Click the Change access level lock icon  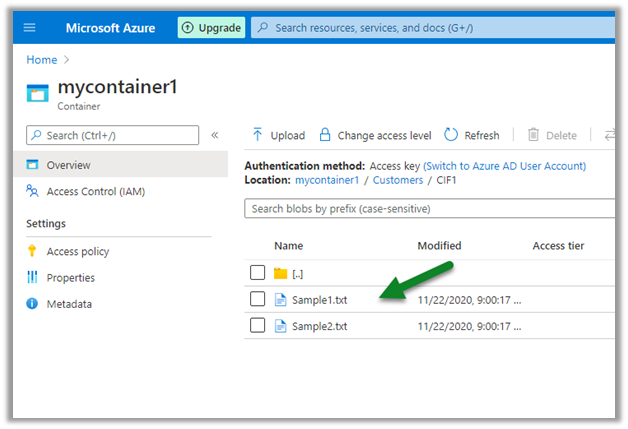coord(325,135)
